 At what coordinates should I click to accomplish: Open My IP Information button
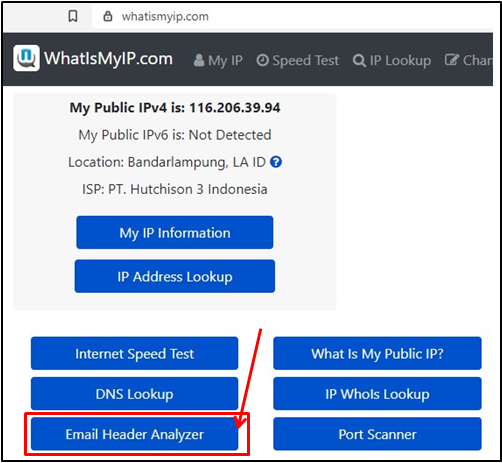point(175,232)
